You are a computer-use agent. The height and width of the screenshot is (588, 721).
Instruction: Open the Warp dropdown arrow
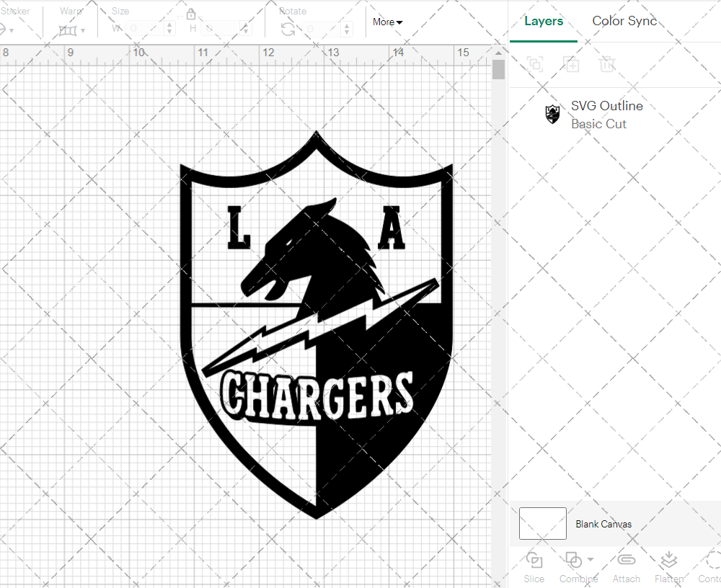point(83,31)
